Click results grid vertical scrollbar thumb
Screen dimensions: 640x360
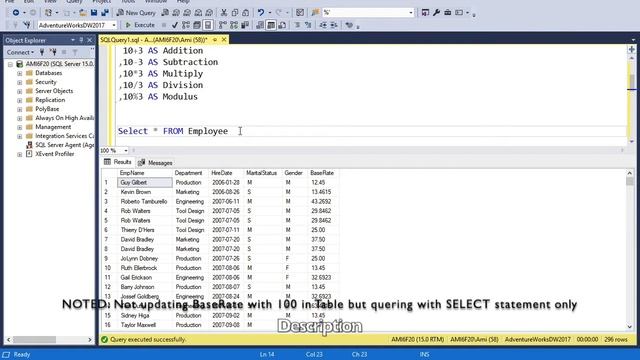(x=630, y=181)
